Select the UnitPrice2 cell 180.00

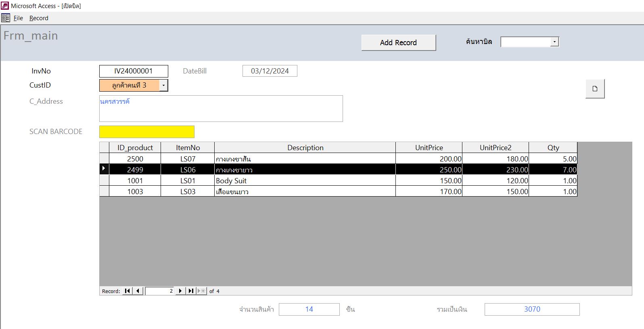[496, 159]
